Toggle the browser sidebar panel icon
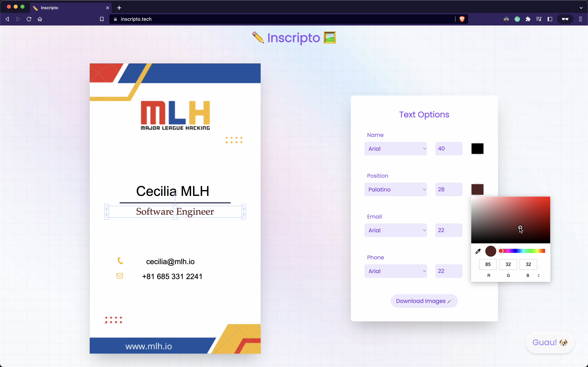This screenshot has width=588, height=367. point(550,19)
